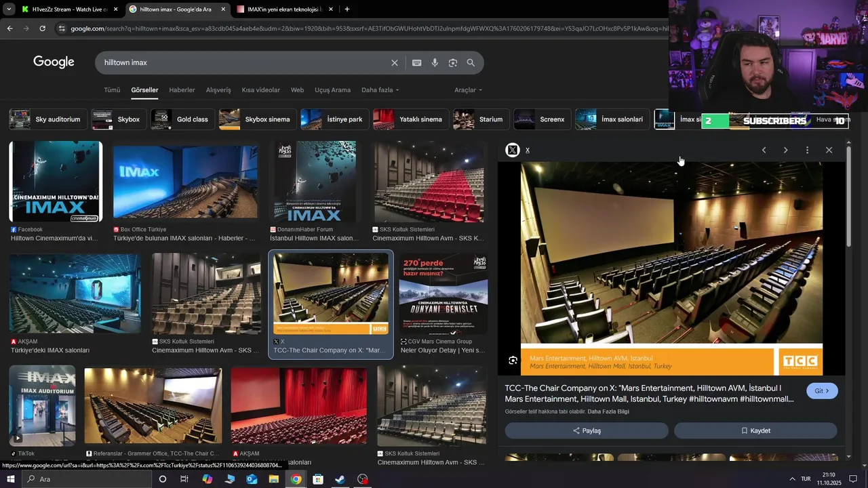
Task: Open Cortana circle icon on taskbar
Action: 162,479
